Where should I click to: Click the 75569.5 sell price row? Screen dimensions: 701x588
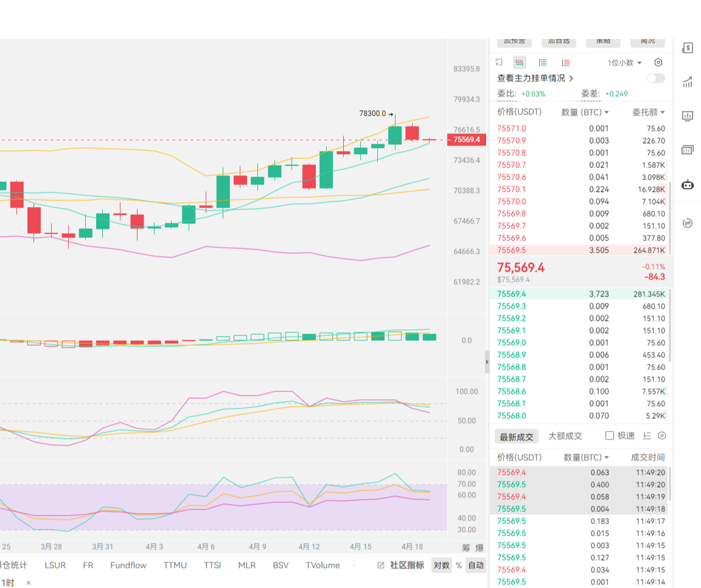click(512, 250)
